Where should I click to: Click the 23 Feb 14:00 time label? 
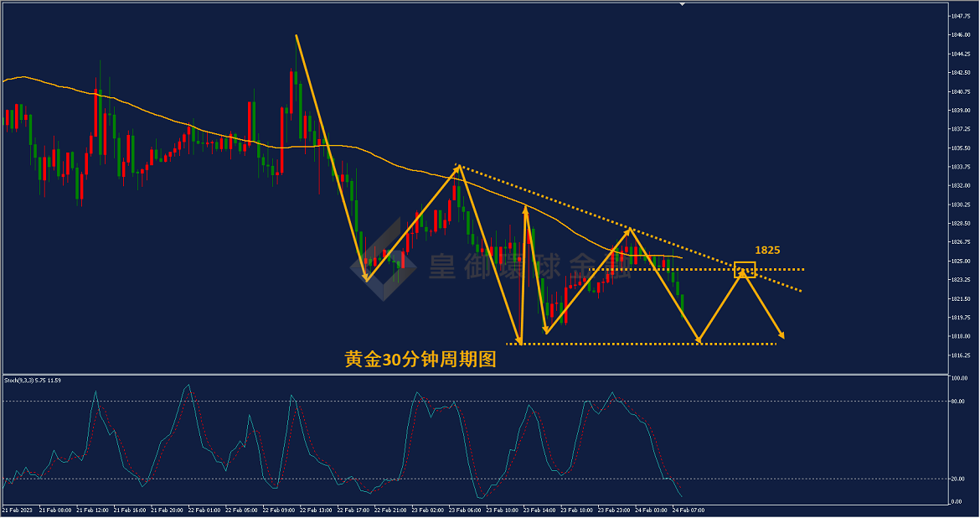coord(540,510)
